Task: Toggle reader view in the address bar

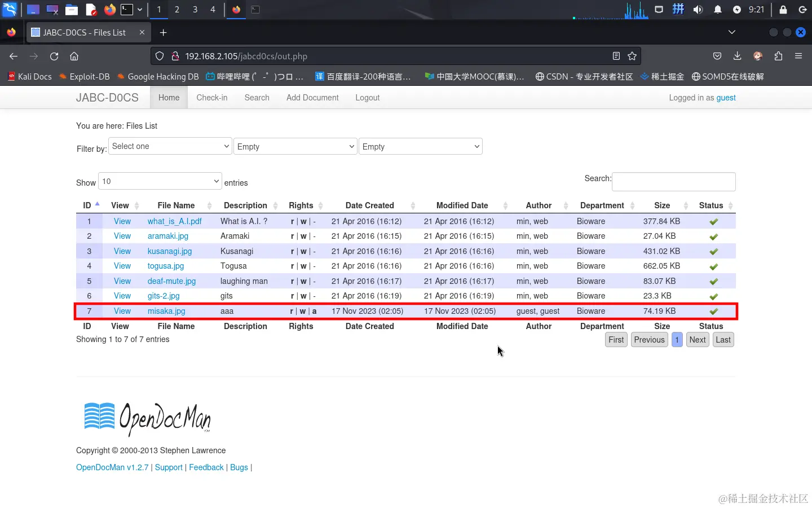Action: point(616,56)
